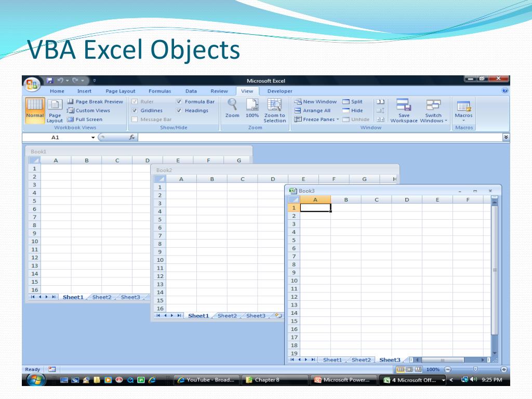Click zoom out minus button
This screenshot has height=399, width=532.
448,369
